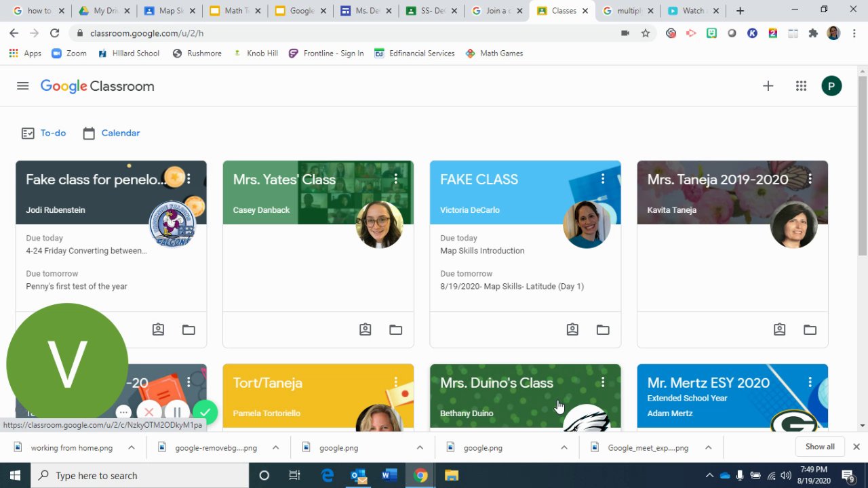Screen dimensions: 868x488
Task: Reload the page with the refresh icon
Action: [54, 33]
